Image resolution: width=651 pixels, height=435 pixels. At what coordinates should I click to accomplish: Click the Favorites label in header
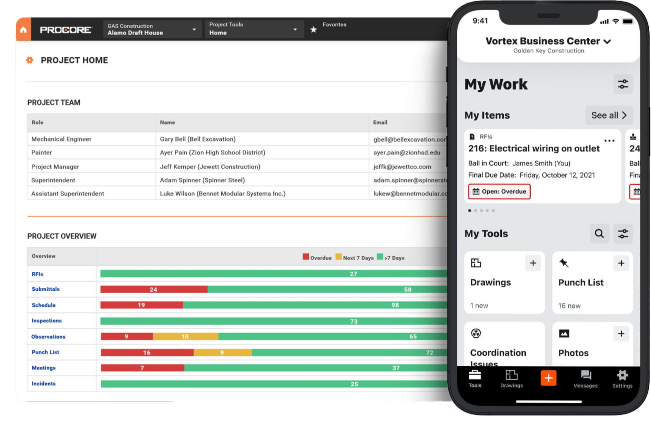(334, 24)
